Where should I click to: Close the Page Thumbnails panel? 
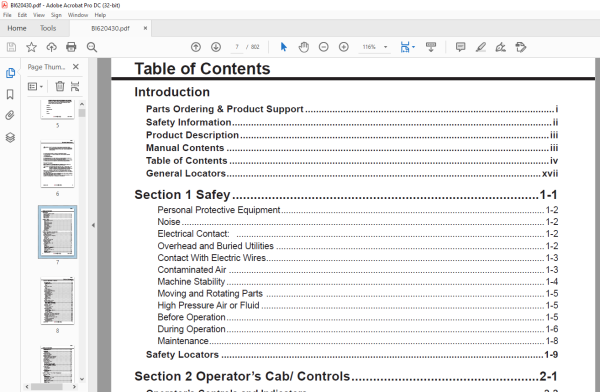pyautogui.click(x=76, y=67)
